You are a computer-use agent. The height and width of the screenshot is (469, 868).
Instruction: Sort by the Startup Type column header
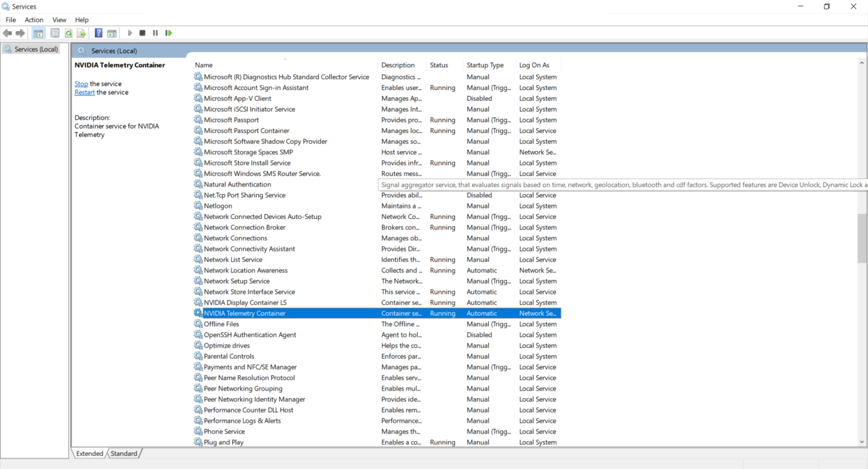pyautogui.click(x=489, y=65)
